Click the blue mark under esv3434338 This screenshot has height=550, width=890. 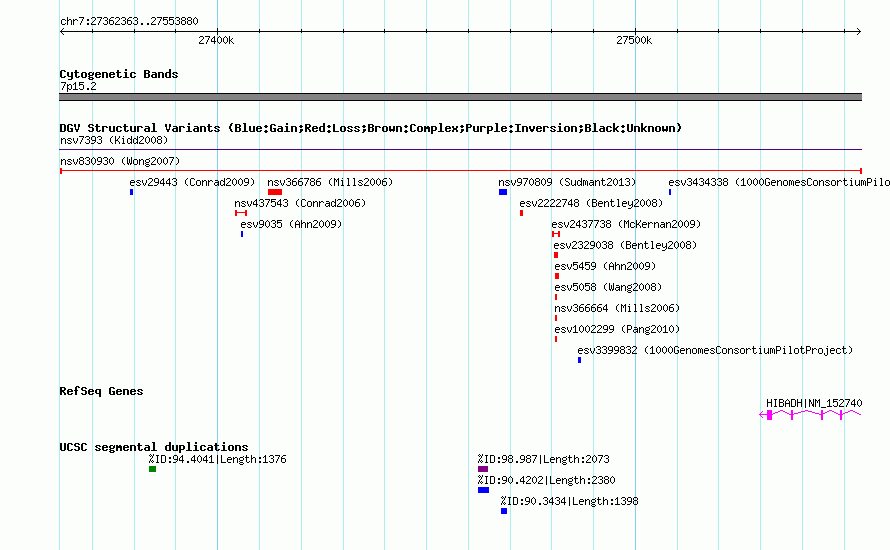click(x=670, y=192)
